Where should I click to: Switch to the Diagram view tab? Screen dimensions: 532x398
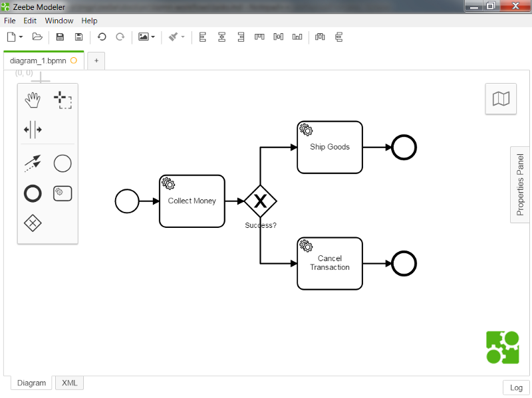(31, 383)
